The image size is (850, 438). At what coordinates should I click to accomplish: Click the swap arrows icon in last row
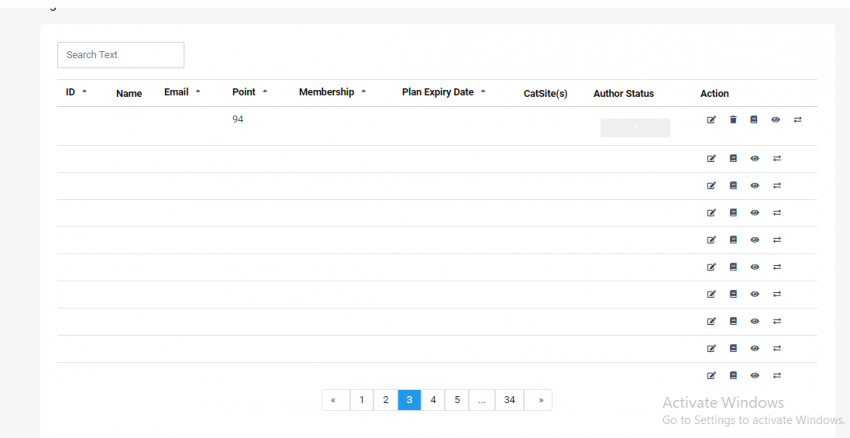point(777,375)
